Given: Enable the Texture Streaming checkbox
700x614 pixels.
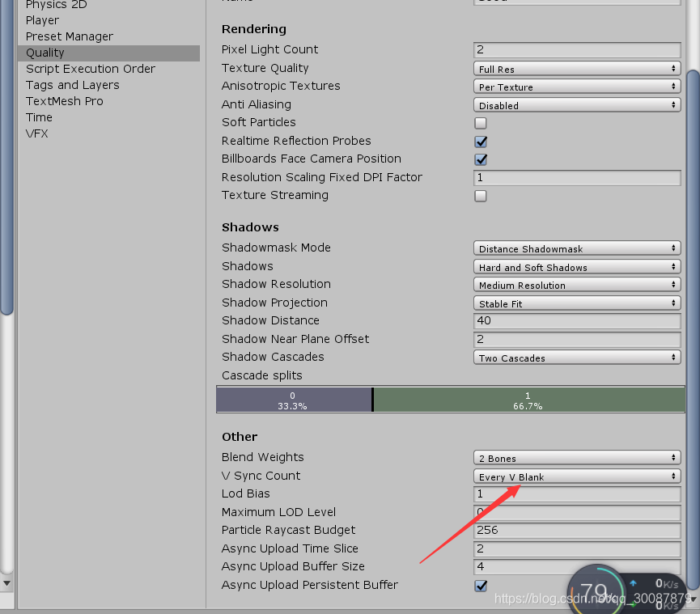Looking at the screenshot, I should click(x=481, y=196).
